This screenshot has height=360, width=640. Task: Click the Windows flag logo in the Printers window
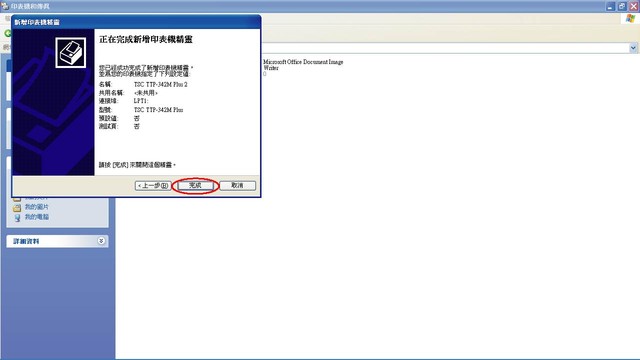[x=631, y=19]
